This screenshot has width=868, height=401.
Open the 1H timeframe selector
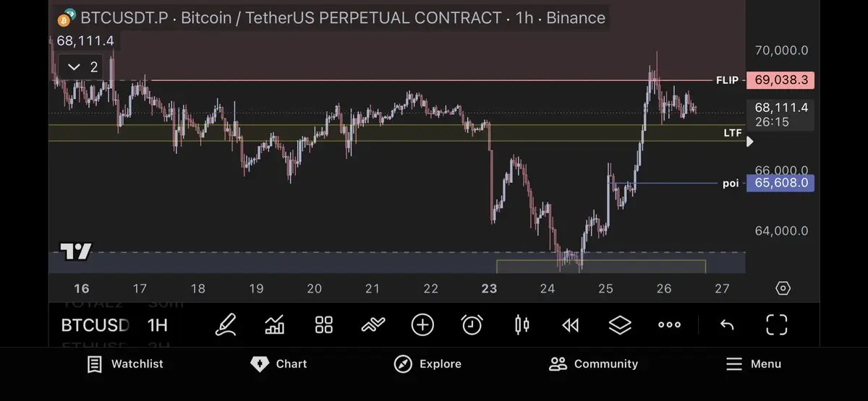click(x=158, y=325)
